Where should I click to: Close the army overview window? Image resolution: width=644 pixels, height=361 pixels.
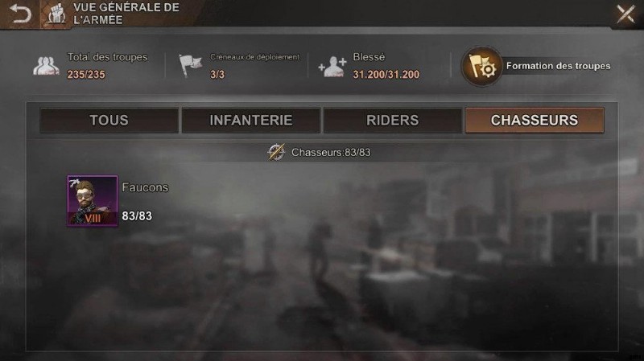pos(625,14)
